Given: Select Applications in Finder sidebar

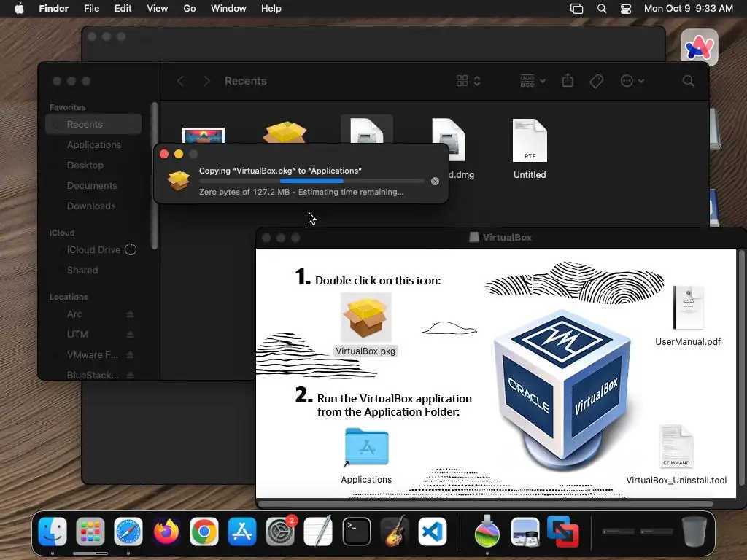Looking at the screenshot, I should click(93, 145).
